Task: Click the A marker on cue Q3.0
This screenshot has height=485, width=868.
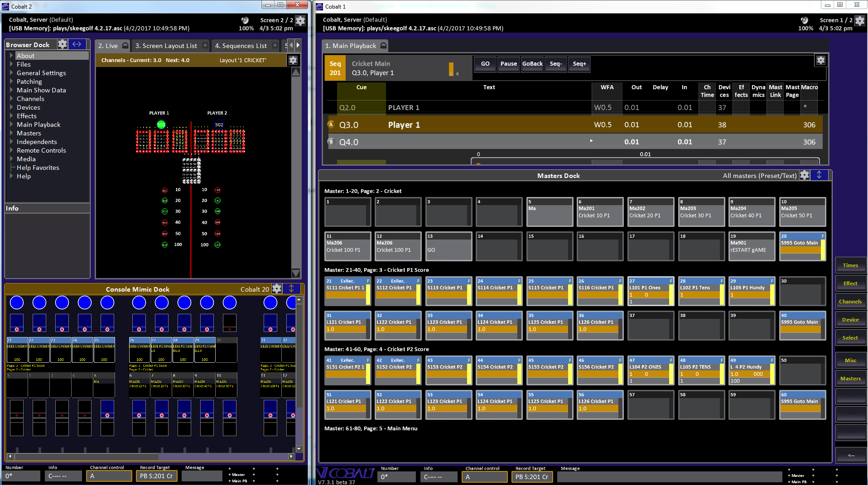Action: coord(331,125)
